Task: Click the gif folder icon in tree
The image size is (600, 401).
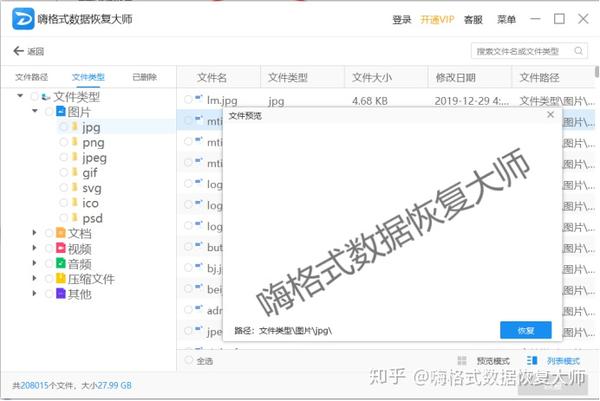Action: [75, 172]
